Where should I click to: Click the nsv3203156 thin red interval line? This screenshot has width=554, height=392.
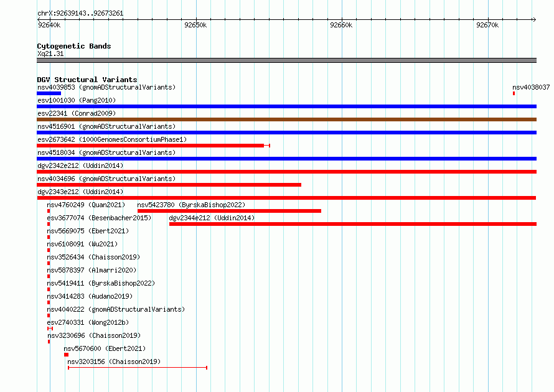[138, 368]
